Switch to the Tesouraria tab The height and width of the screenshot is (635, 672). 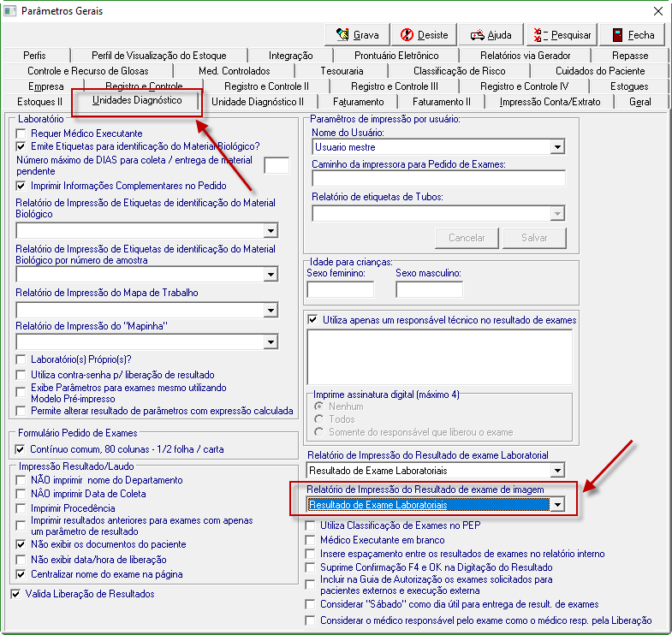(342, 71)
